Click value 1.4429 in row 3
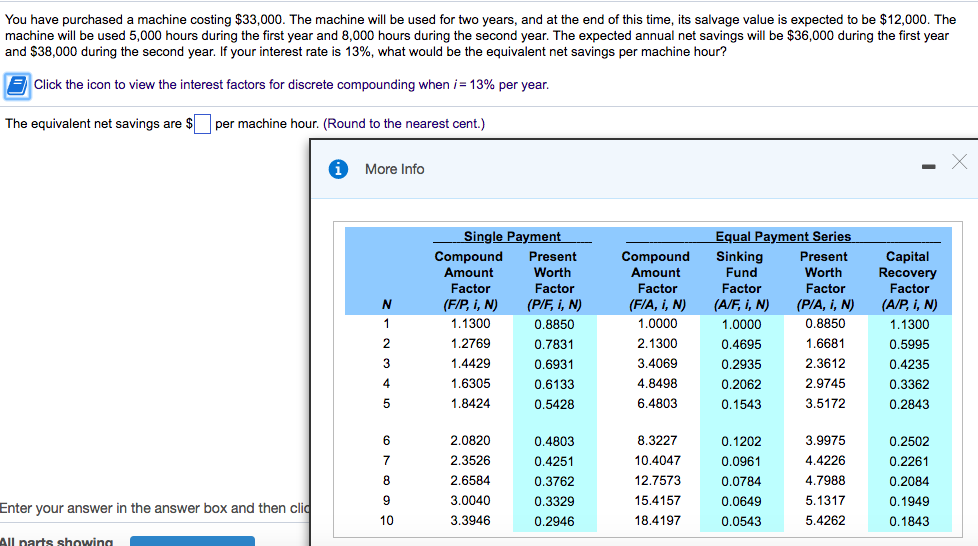The image size is (978, 546). [470, 364]
